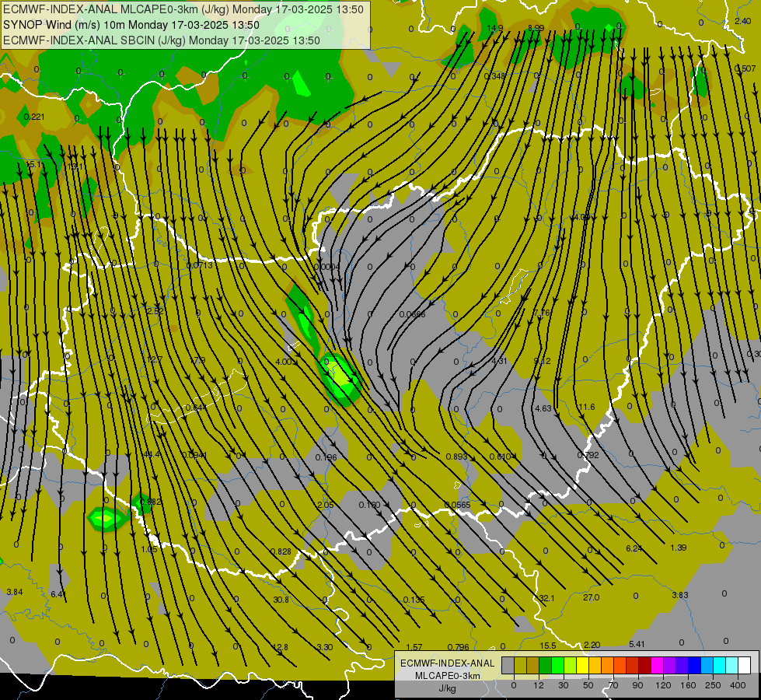
Task: Click the gray swatch in the MLCAPE legend
Action: point(508,666)
